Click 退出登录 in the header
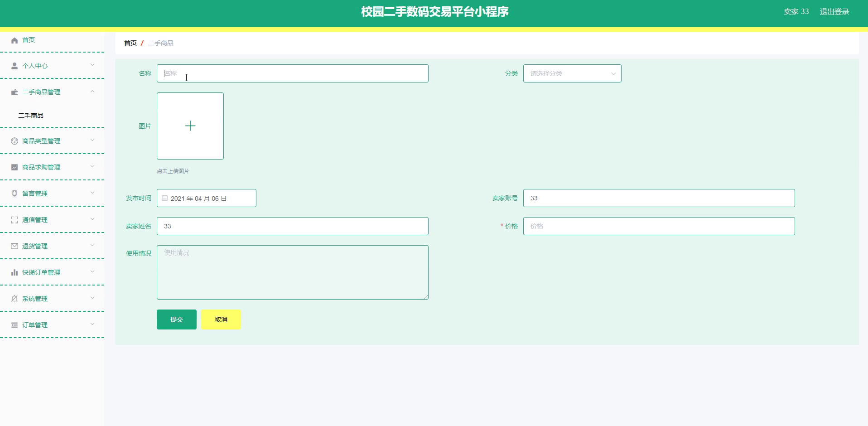This screenshot has width=868, height=426. coord(834,12)
